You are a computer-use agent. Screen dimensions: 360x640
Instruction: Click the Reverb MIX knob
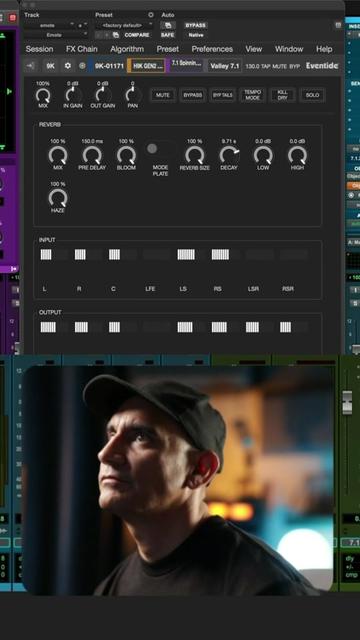(x=58, y=156)
